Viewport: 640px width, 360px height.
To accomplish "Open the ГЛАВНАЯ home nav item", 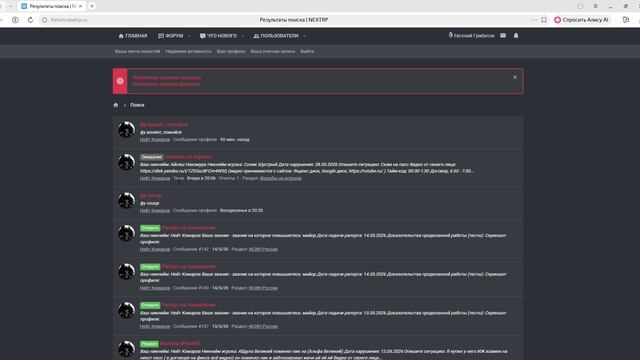I will [133, 36].
